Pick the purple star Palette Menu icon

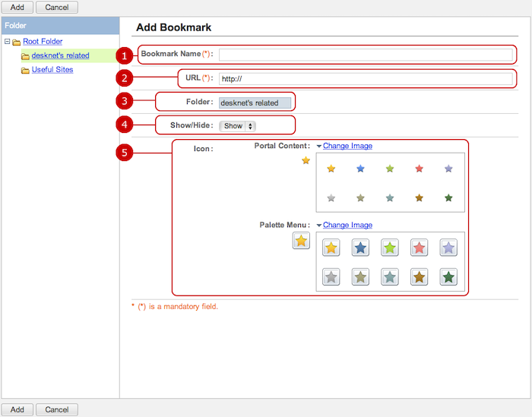pos(448,248)
